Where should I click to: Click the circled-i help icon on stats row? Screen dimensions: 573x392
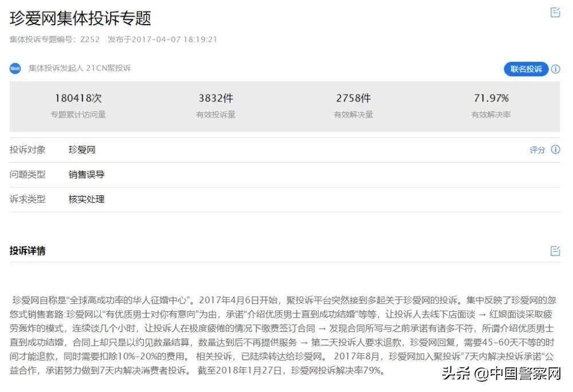coord(555,69)
